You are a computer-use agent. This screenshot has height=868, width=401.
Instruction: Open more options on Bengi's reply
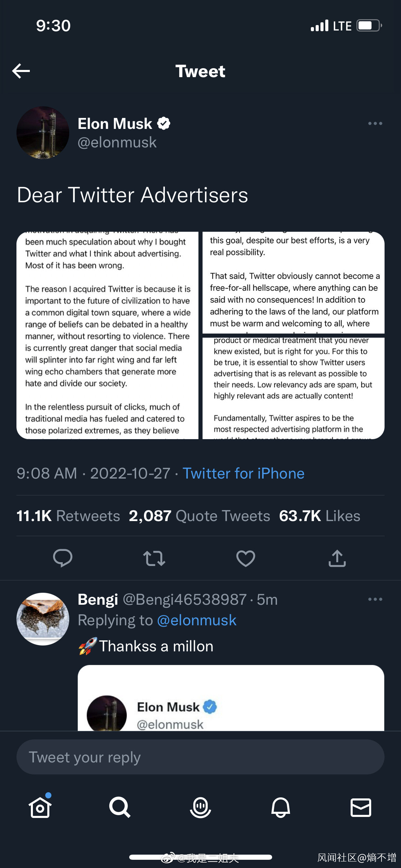(x=375, y=599)
